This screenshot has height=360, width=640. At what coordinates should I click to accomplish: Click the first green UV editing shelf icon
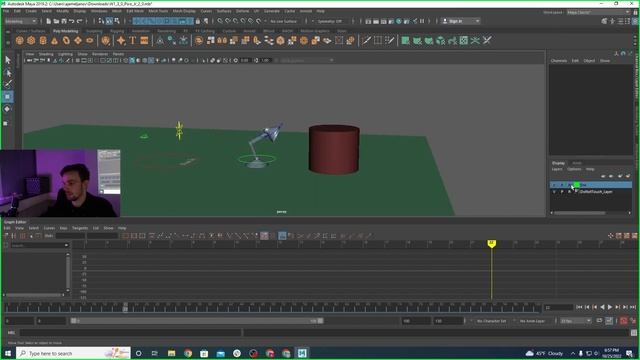(405, 40)
